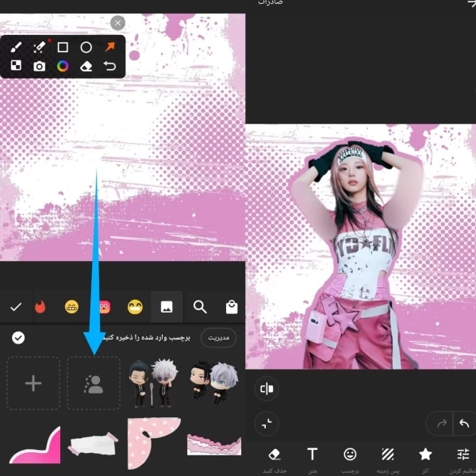Close the floating drawing toolbar
Viewport: 476px width, 476px height.
click(x=117, y=23)
